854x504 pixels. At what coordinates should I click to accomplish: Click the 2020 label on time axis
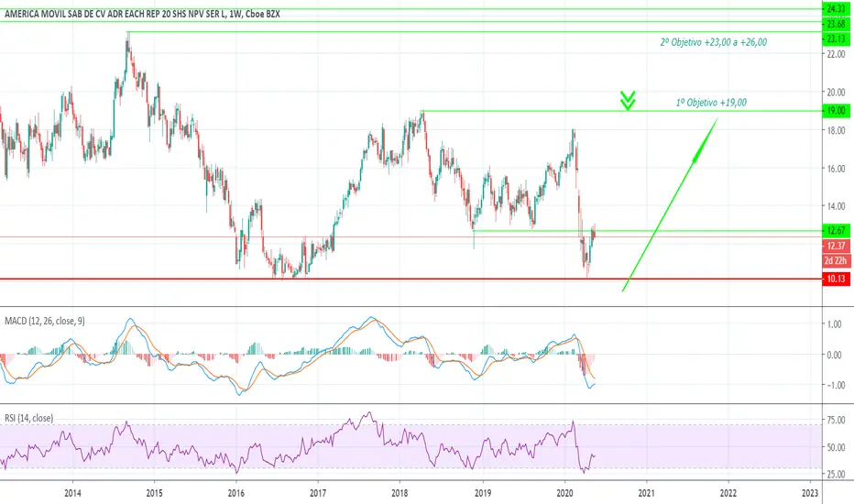click(564, 493)
